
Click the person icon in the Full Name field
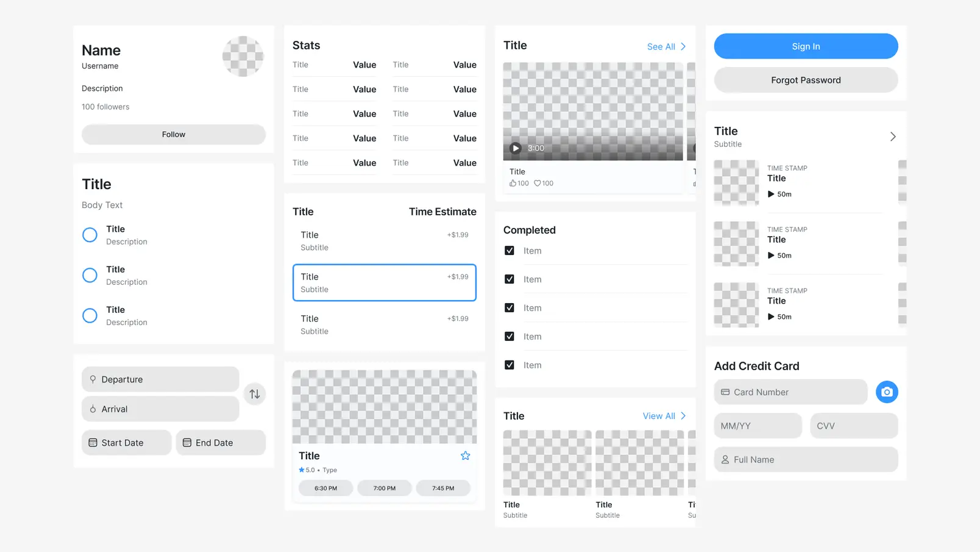click(x=724, y=459)
